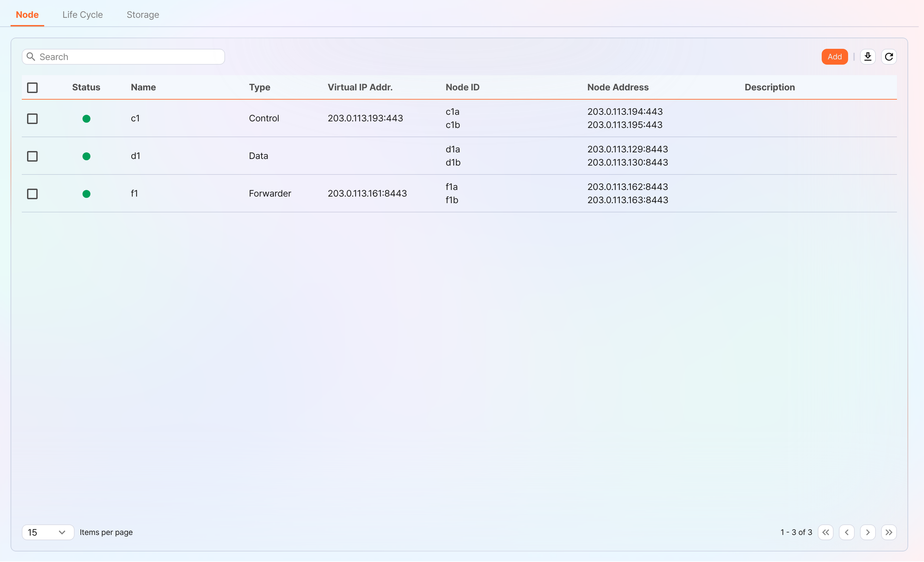Click node address 203.0.113.130:8443
924x562 pixels.
627,162
